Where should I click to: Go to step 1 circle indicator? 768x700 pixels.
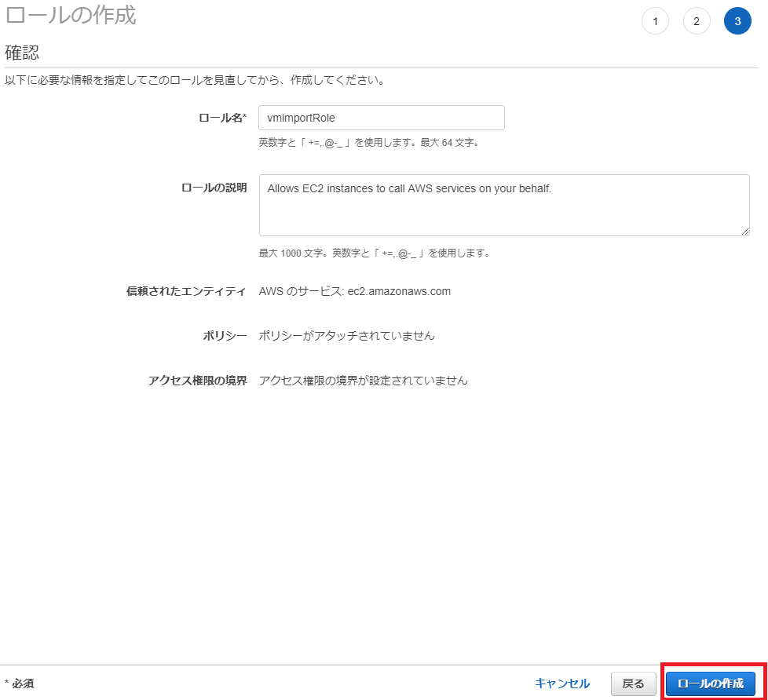click(656, 21)
